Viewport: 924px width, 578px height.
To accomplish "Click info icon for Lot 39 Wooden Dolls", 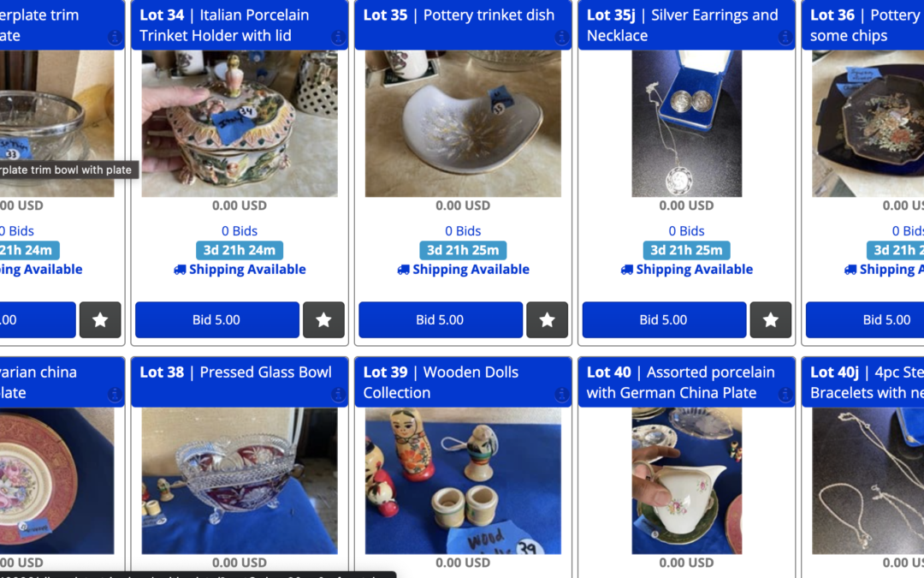I will pyautogui.click(x=561, y=395).
